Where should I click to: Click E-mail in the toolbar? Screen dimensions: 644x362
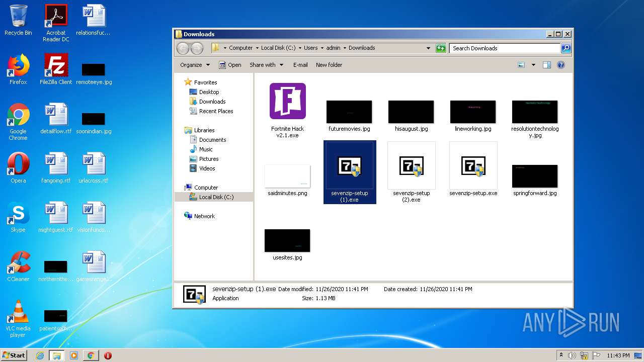coord(300,65)
